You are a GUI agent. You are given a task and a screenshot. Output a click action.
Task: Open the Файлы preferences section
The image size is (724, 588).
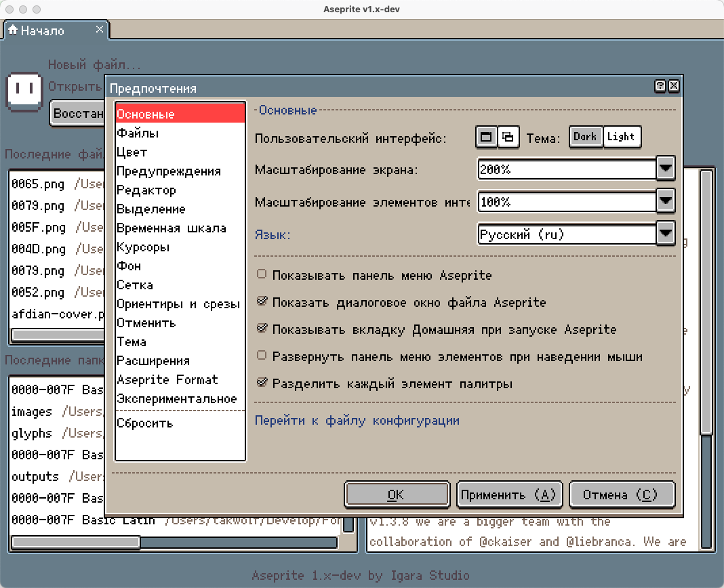coord(180,133)
